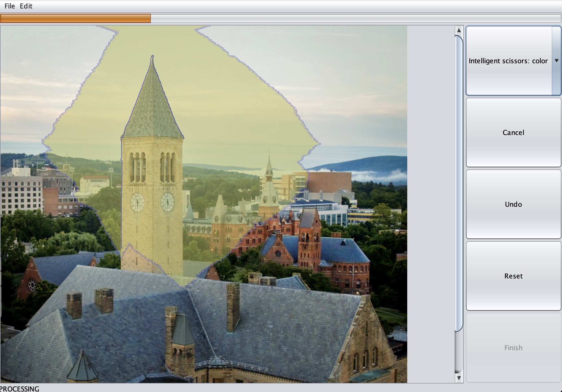
Task: Click the gray empty area beside the image
Action: click(431, 198)
